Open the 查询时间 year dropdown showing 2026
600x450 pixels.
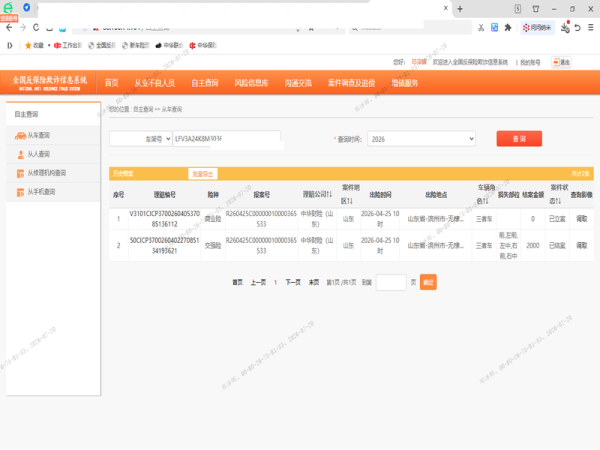pos(421,139)
